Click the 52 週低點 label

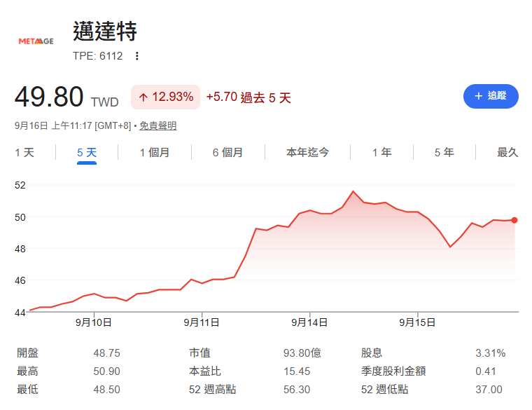point(385,389)
